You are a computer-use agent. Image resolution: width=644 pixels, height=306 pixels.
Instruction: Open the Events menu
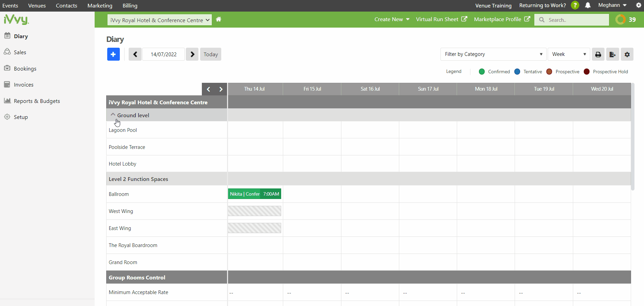(x=10, y=5)
